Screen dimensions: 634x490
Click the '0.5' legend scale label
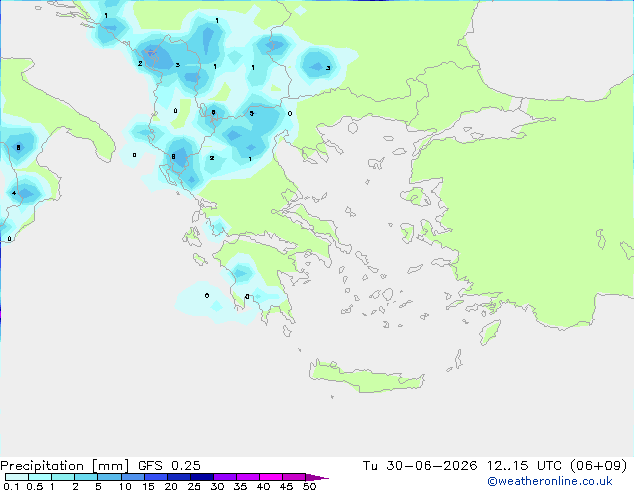(35, 486)
